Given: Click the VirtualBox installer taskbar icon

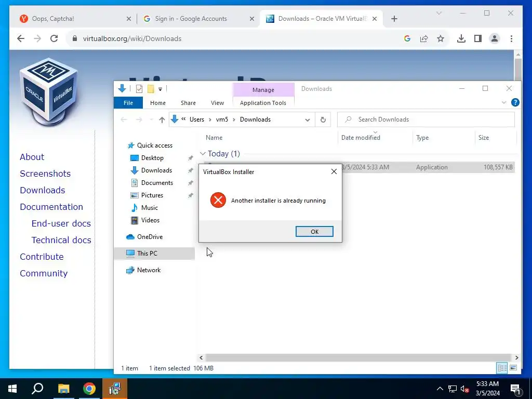Looking at the screenshot, I should point(115,389).
